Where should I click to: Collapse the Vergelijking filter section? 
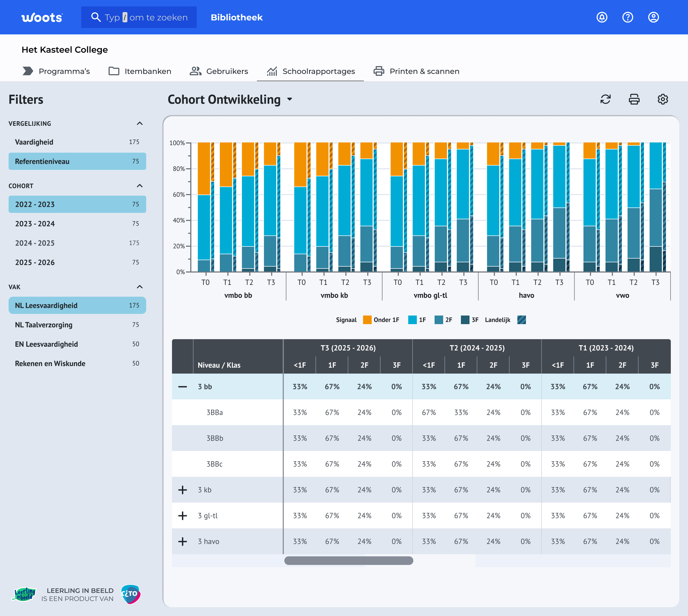click(139, 124)
